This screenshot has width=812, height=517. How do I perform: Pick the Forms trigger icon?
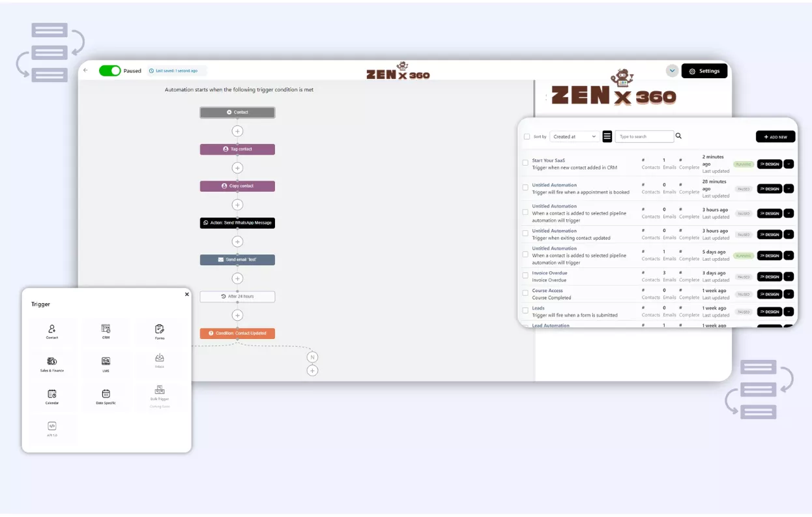[x=160, y=329]
